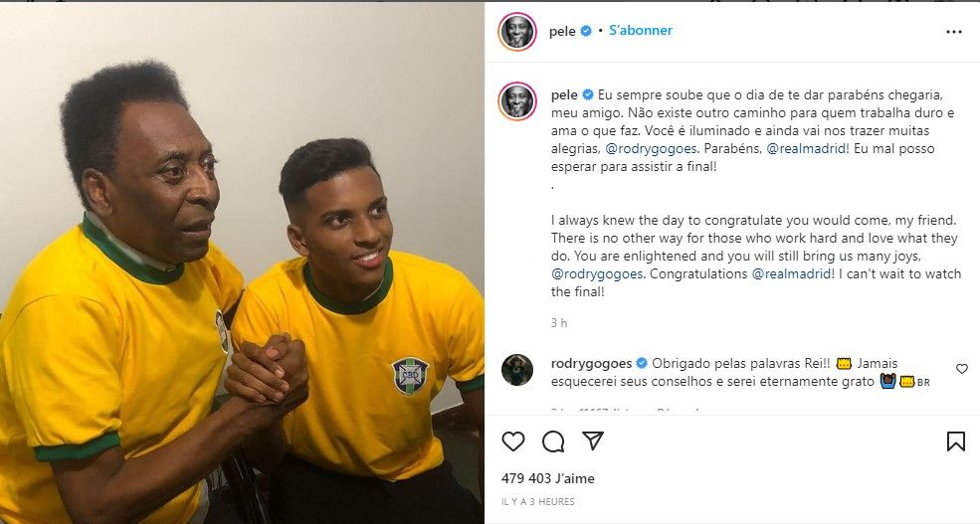This screenshot has height=524, width=980.
Task: Click pele's avatar beside the caption
Action: coord(517,100)
